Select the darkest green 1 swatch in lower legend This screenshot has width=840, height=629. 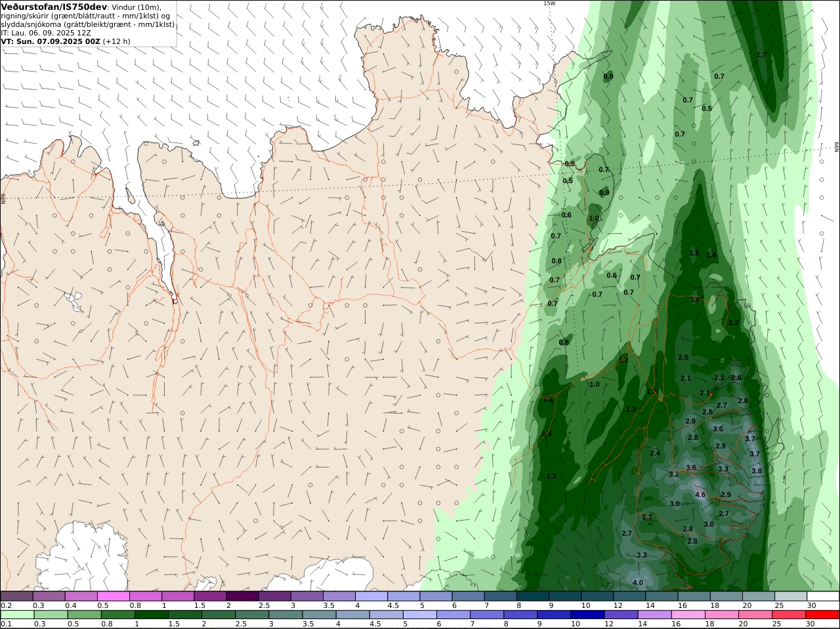point(151,615)
